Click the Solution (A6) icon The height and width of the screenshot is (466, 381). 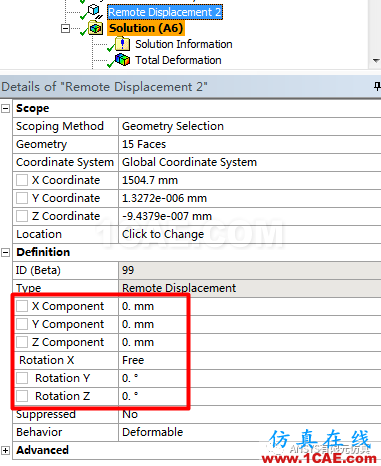(x=95, y=28)
